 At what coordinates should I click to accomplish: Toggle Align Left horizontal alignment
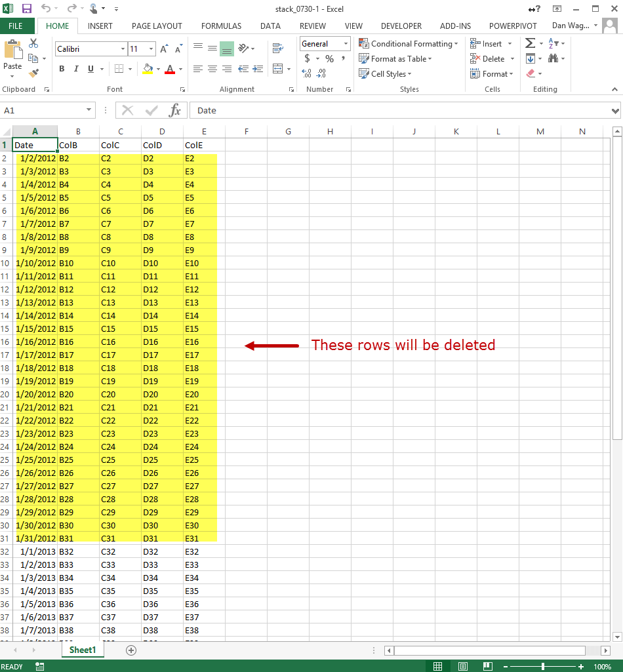(x=197, y=69)
